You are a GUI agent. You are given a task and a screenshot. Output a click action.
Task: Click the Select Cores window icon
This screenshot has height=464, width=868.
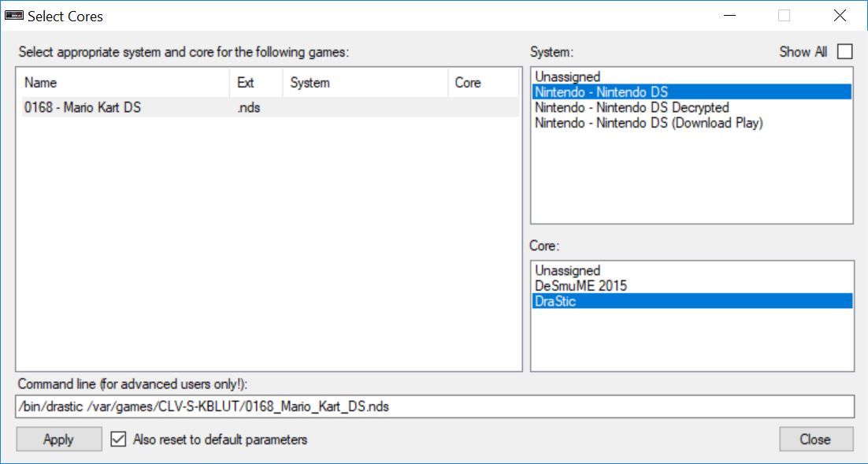[14, 16]
